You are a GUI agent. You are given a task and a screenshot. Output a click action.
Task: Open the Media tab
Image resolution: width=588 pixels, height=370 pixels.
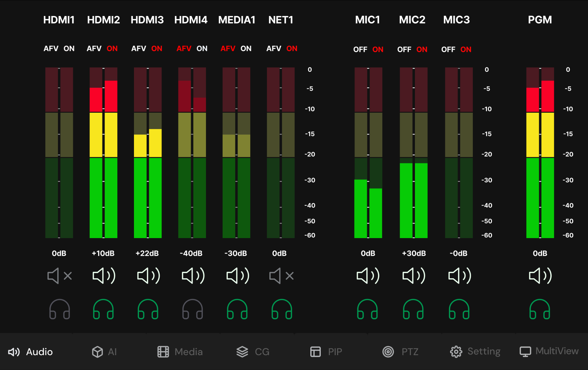point(180,352)
